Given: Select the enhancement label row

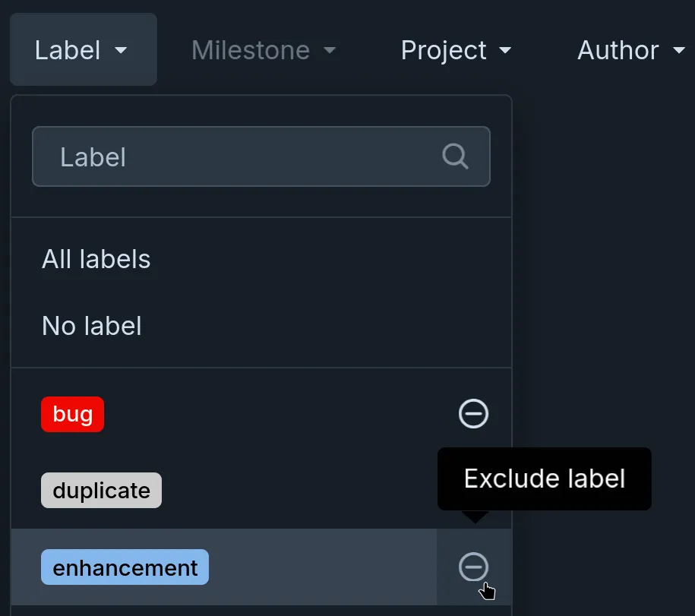Looking at the screenshot, I should click(x=125, y=567).
